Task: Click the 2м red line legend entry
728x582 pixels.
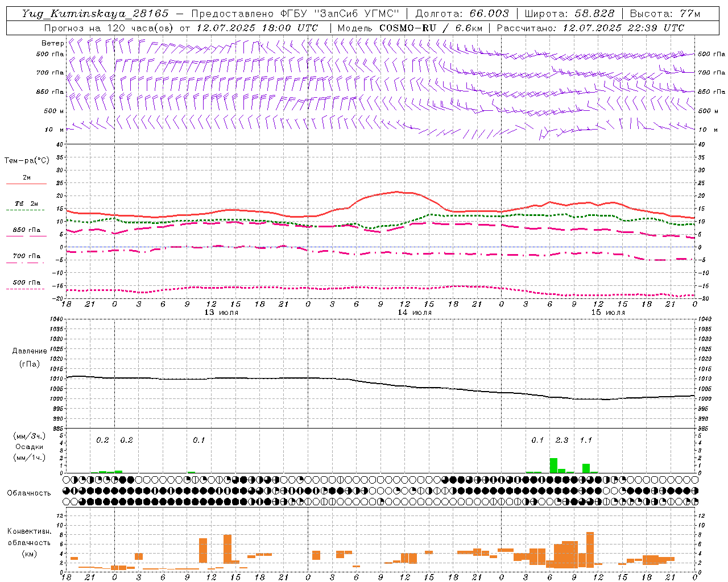Action: click(x=27, y=180)
